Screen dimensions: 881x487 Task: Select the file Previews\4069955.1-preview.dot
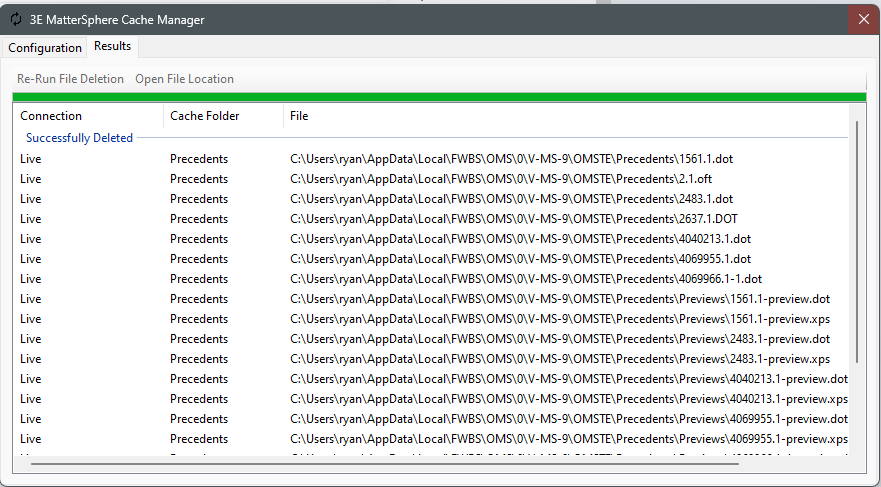point(569,419)
